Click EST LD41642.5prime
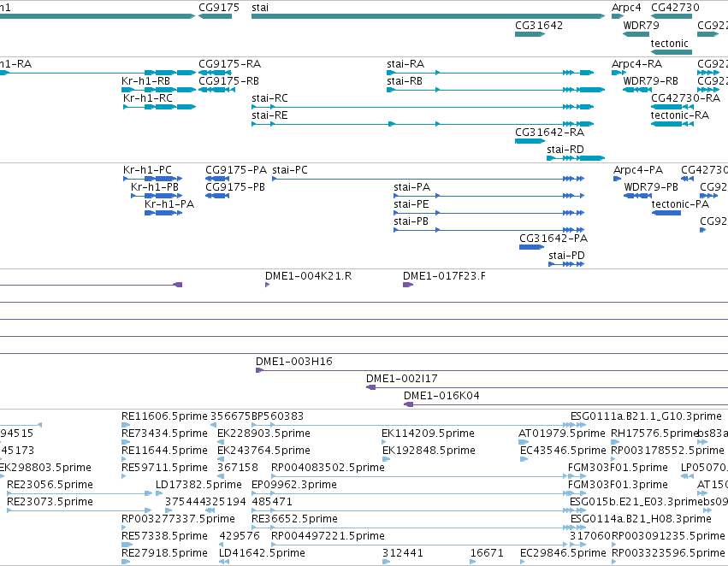 click(x=224, y=563)
